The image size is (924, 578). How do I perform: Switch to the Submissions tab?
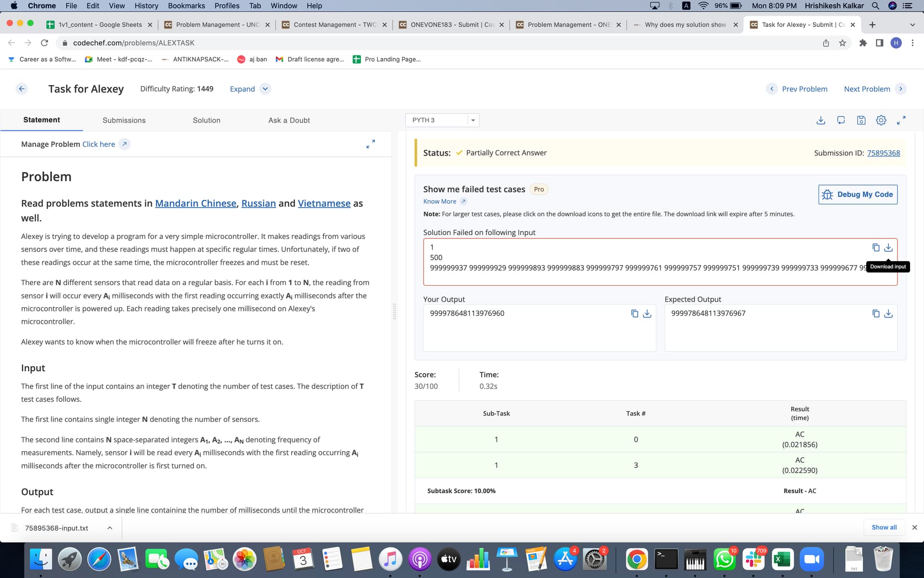(x=124, y=120)
